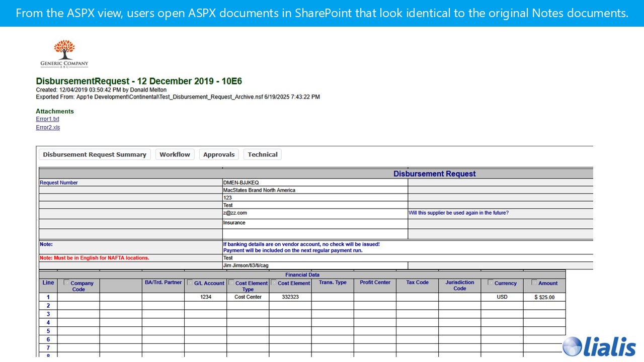Switch to the Disbursement Request Summary tab
The image size is (644, 362).
95,155
